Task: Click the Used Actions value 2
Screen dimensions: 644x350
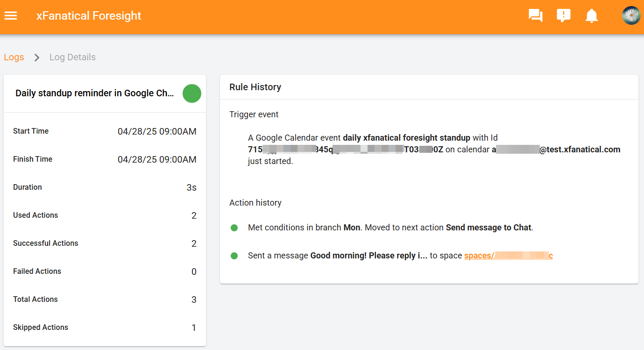Action: pyautogui.click(x=194, y=215)
